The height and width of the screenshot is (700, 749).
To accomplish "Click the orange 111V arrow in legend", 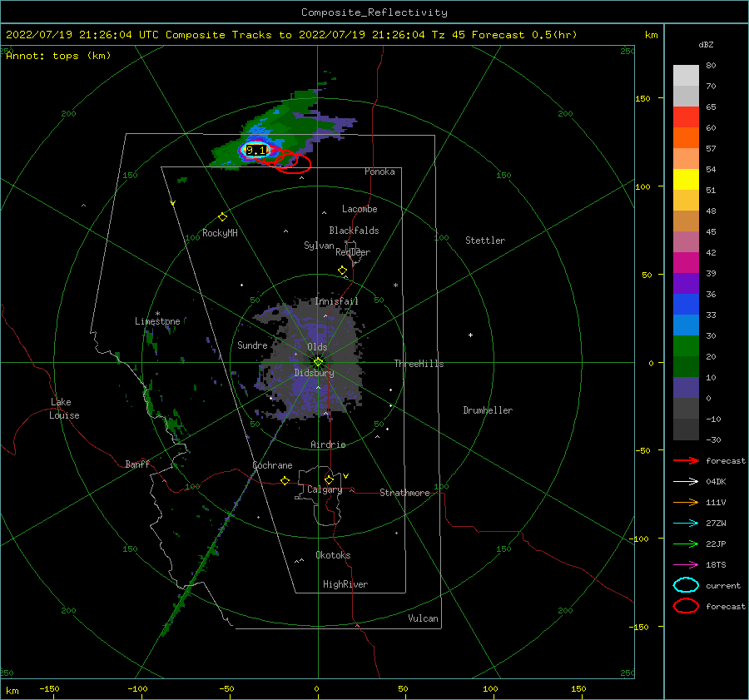I will [x=686, y=502].
